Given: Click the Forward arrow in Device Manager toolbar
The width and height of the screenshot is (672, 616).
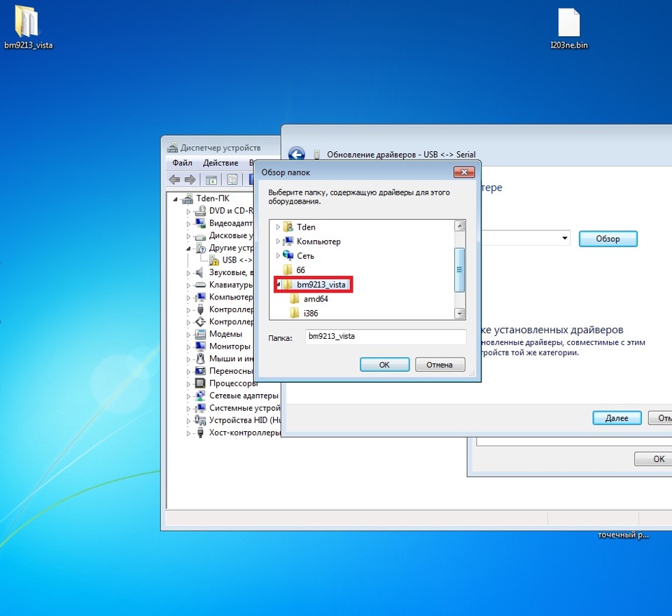Looking at the screenshot, I should [190, 180].
